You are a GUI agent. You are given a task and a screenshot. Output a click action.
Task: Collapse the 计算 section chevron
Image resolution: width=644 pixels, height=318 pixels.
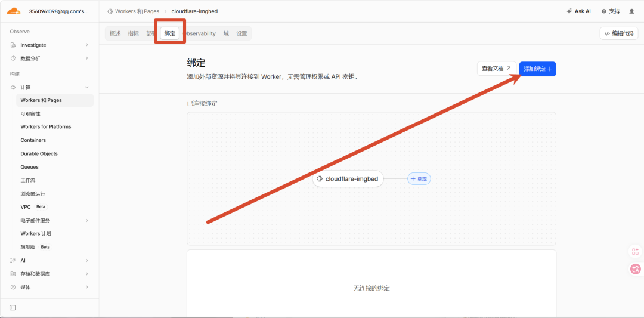[x=86, y=87]
